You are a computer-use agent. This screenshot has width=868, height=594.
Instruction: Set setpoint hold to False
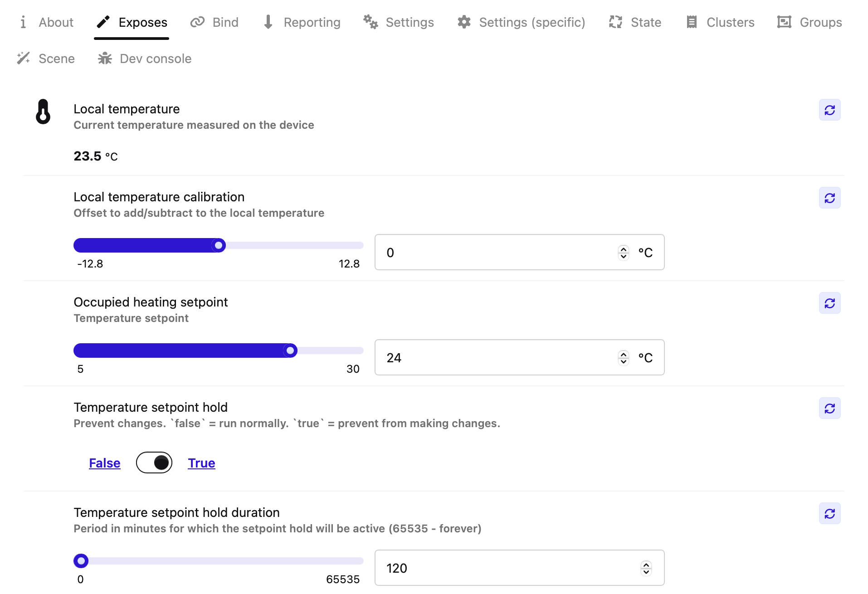(105, 463)
